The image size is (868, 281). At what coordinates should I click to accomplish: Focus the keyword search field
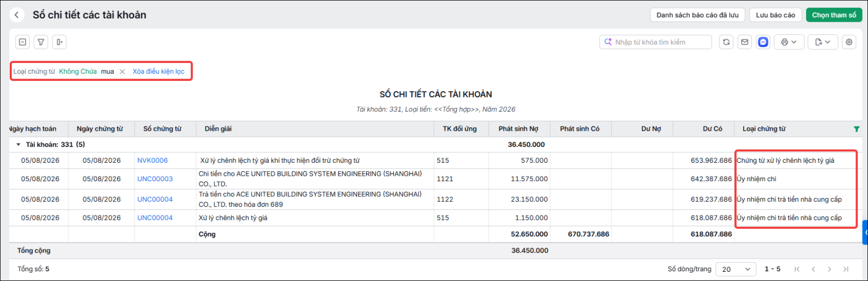[x=655, y=42]
